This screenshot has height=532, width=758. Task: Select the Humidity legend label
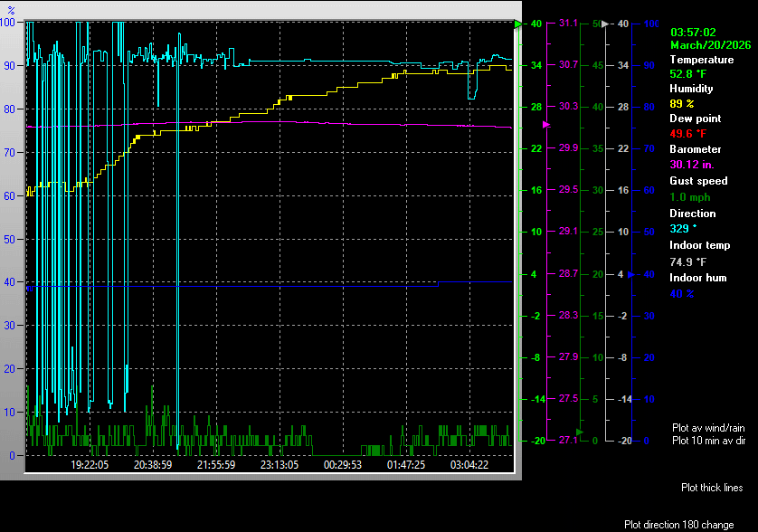(691, 89)
